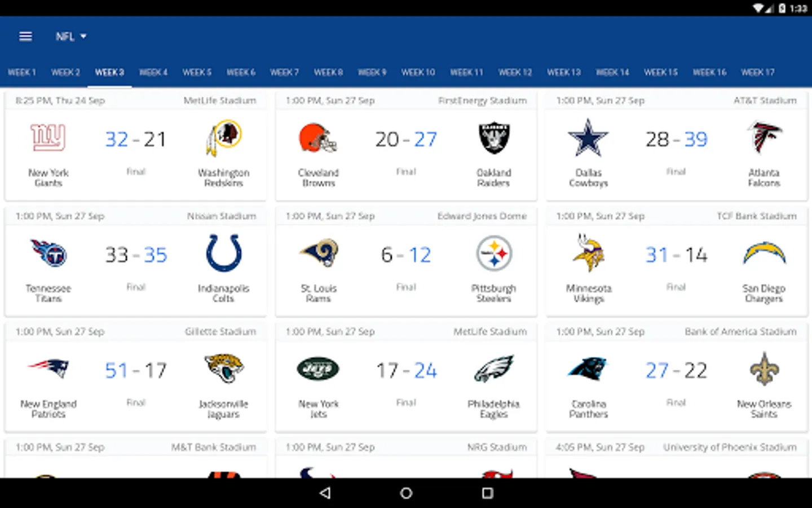
Task: Click the University of Phoenix Stadium label
Action: (x=730, y=447)
